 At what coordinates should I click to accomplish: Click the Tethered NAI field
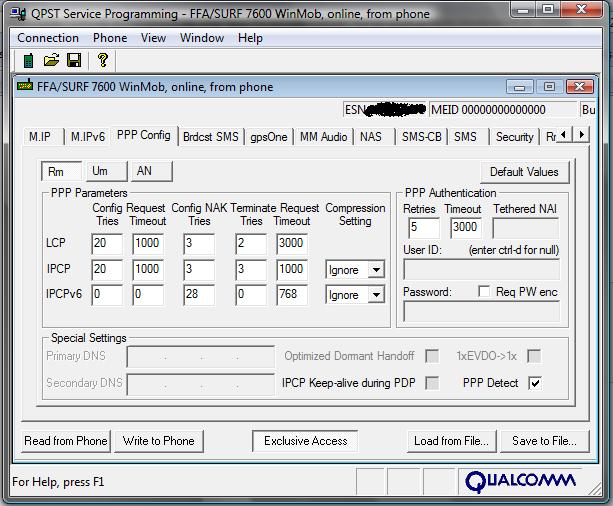click(x=525, y=228)
